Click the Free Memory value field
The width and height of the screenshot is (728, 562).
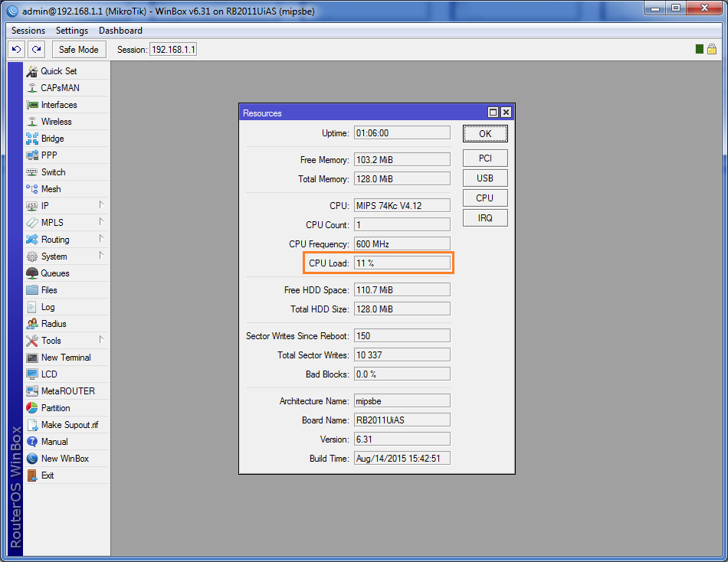[x=402, y=160]
